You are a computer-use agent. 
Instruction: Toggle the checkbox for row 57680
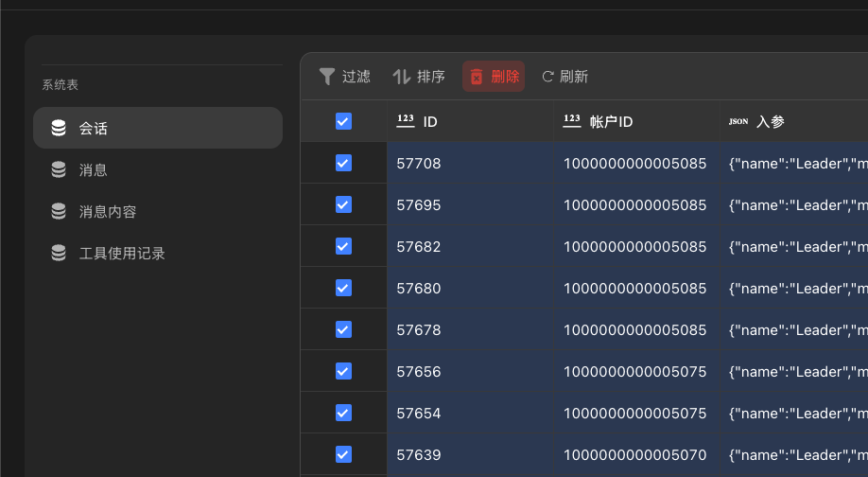(344, 288)
